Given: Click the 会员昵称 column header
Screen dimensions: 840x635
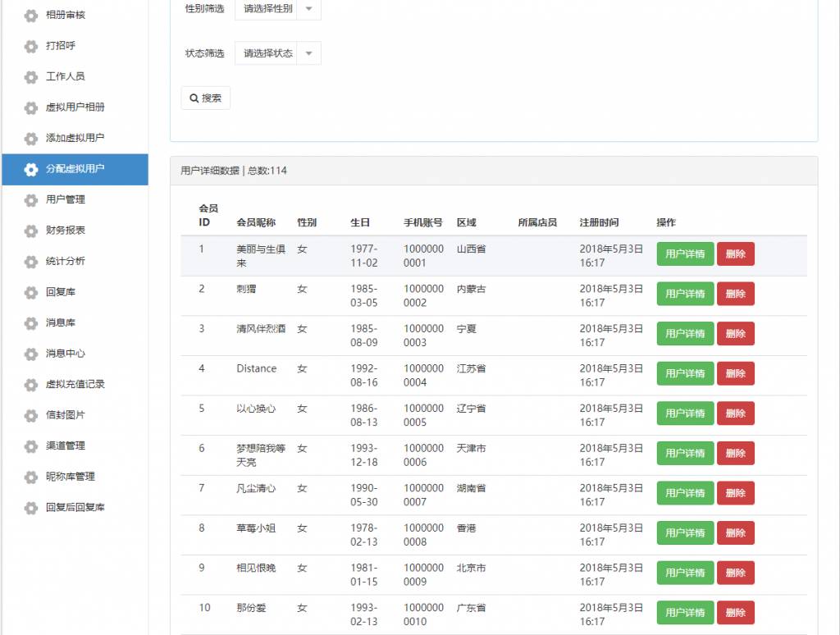Looking at the screenshot, I should [x=256, y=222].
